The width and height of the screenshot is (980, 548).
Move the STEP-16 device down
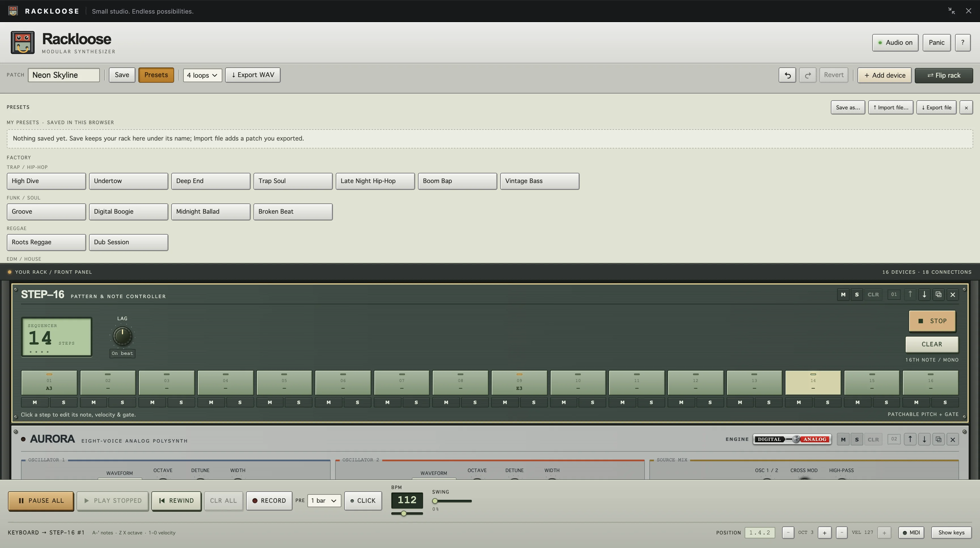pos(924,294)
